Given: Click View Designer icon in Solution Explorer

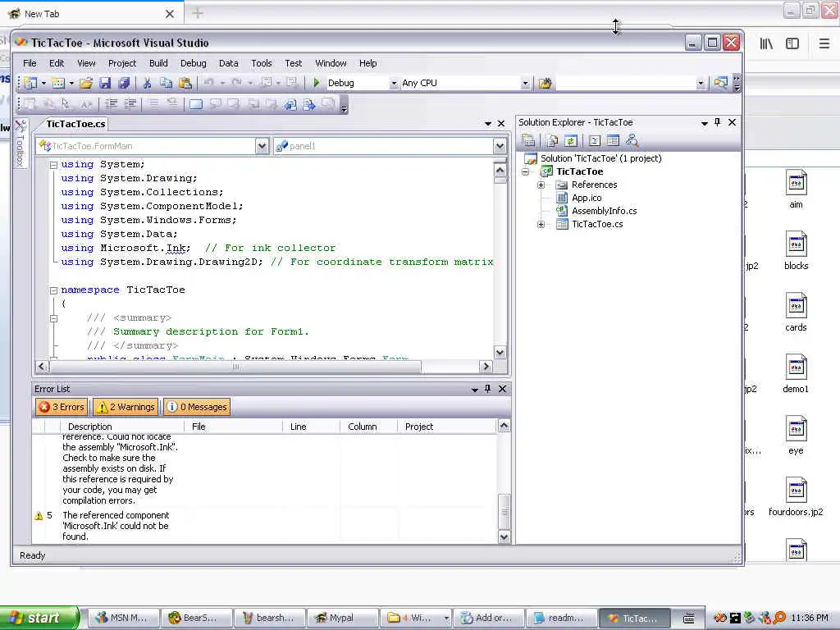Looking at the screenshot, I should [x=613, y=140].
